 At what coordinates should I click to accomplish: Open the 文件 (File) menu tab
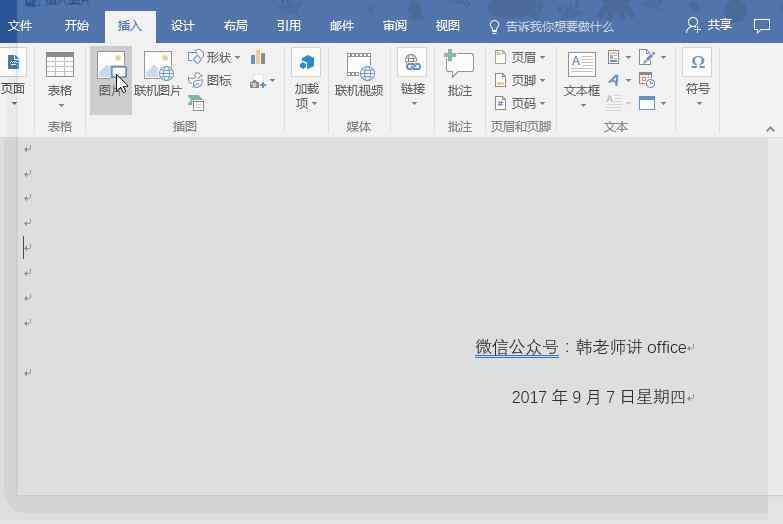[x=20, y=25]
